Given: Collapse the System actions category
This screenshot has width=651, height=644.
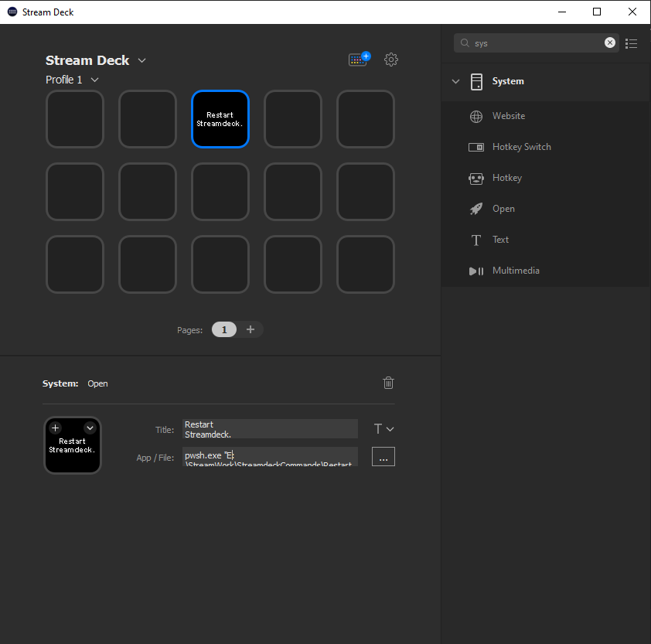Looking at the screenshot, I should (455, 81).
